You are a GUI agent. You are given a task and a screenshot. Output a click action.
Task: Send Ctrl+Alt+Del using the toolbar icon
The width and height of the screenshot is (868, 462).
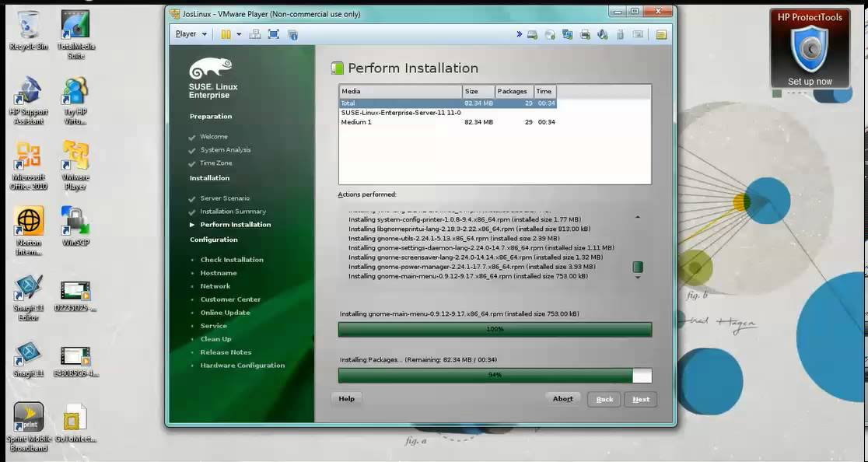(x=255, y=34)
